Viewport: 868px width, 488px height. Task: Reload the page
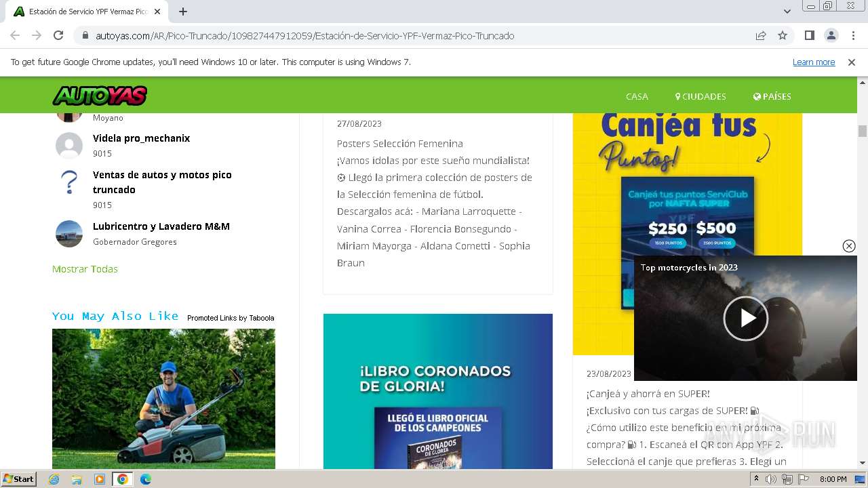tap(58, 35)
